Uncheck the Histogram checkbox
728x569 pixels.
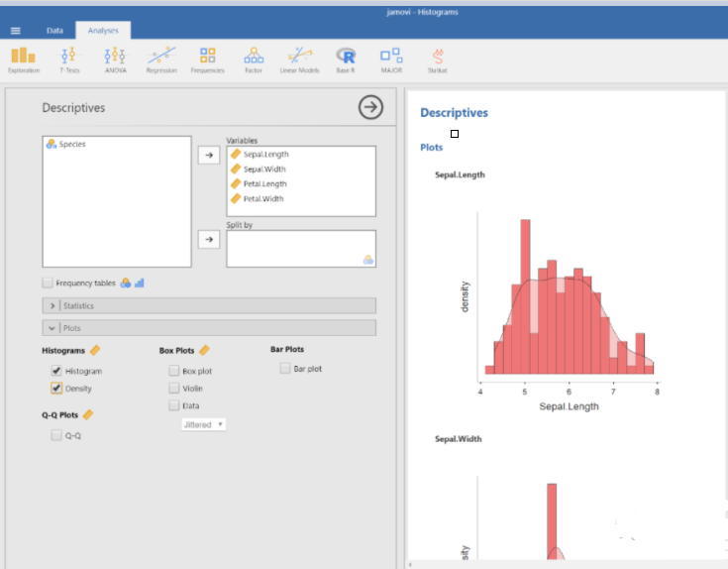click(x=56, y=371)
